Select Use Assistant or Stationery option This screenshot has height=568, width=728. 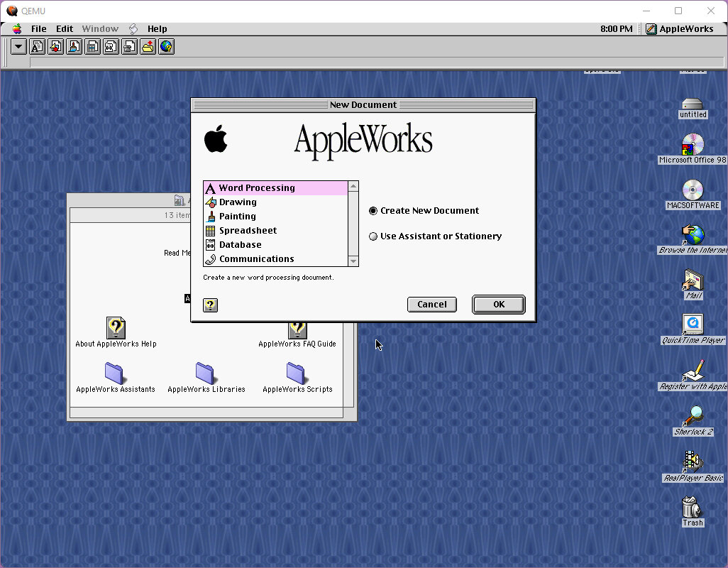(373, 236)
